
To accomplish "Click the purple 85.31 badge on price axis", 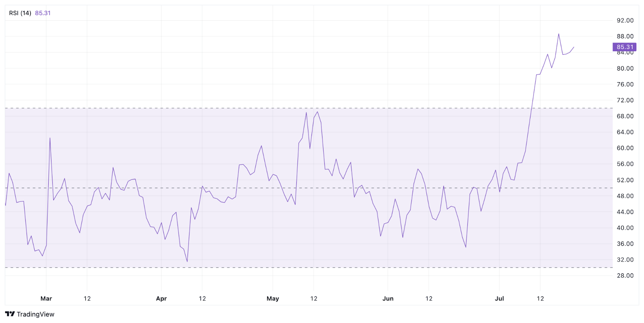I will pos(624,47).
